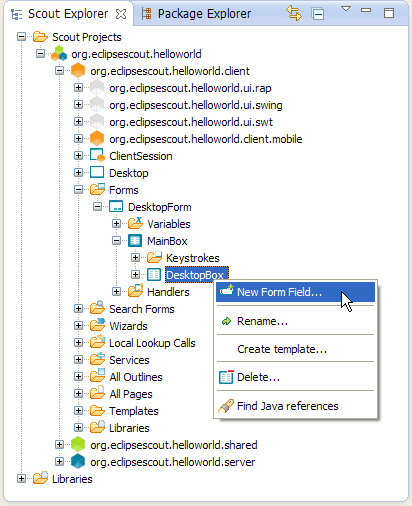Collapse the DesktopForm node

pos(97,206)
